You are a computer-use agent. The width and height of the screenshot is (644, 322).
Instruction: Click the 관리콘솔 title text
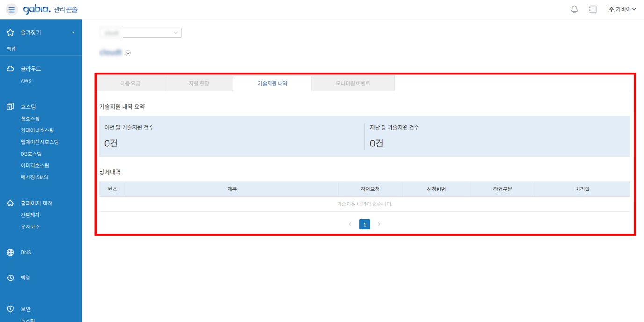coord(66,9)
